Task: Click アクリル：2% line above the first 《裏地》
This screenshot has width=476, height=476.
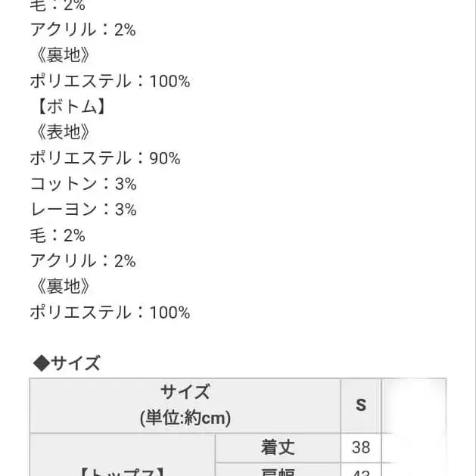Action: 83,30
